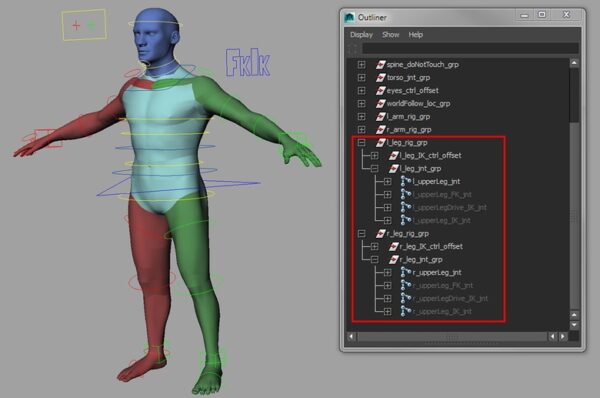Expand the spine_doNotTouch_grp node
The image size is (600, 398).
pos(361,64)
